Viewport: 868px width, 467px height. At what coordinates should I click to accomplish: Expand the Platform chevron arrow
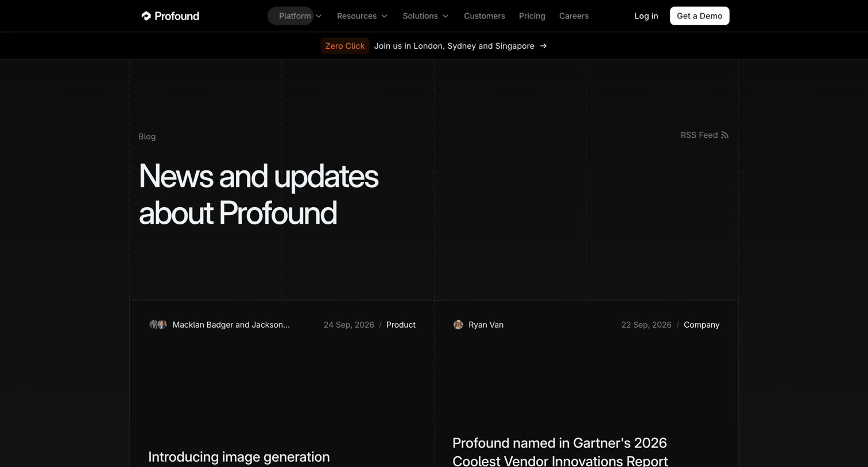(319, 16)
